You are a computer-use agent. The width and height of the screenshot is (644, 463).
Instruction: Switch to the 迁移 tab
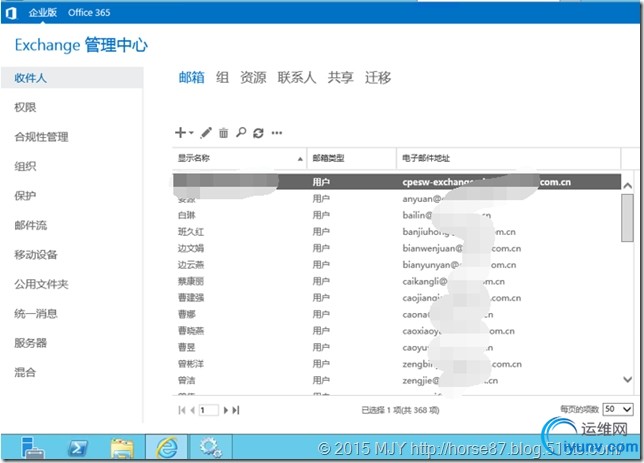pos(378,77)
